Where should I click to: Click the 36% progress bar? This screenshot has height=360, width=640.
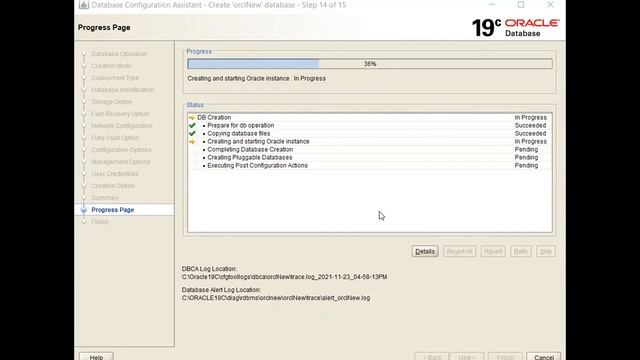click(x=370, y=64)
